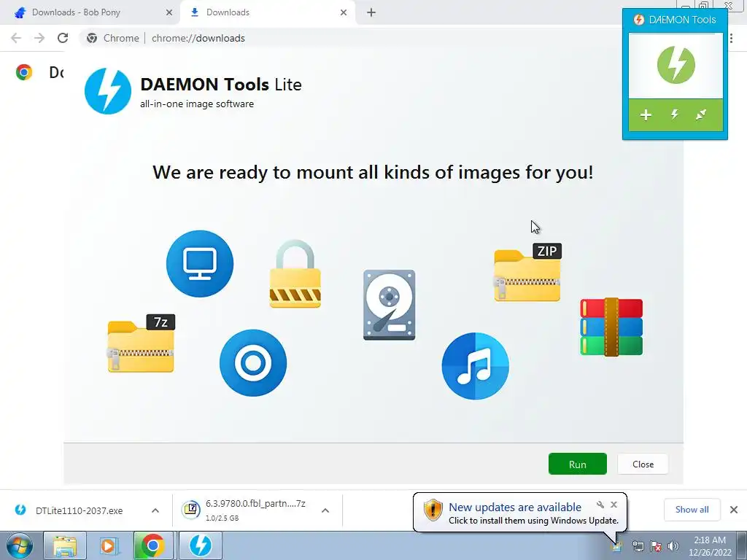Close the Windows Update balloon
Screen dimensions: 747x560
pyautogui.click(x=614, y=505)
